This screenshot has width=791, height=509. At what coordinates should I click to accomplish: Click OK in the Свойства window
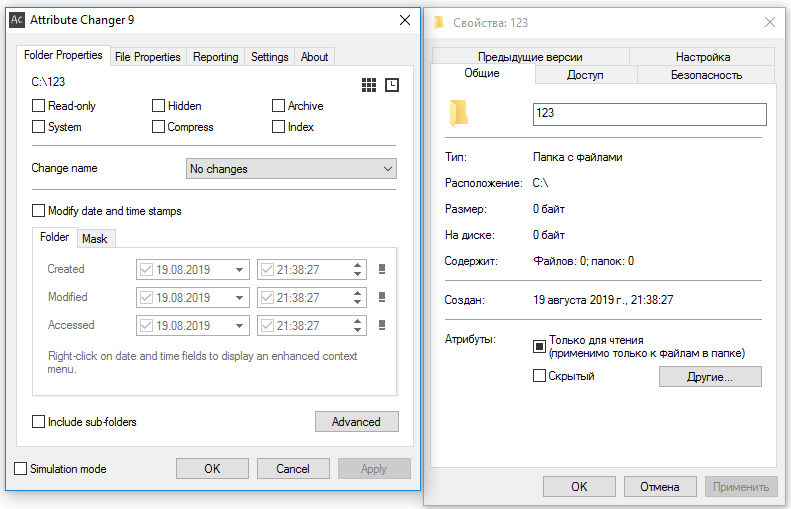coord(579,487)
